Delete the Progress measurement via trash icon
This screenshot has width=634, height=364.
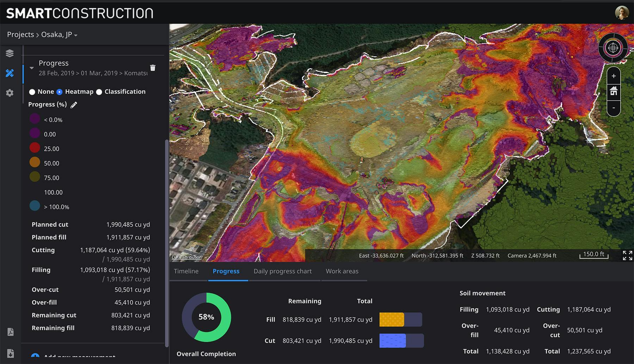point(153,68)
